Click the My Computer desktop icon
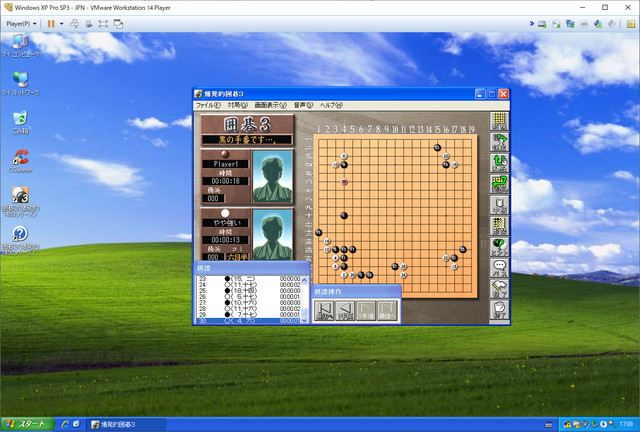Image resolution: width=640 pixels, height=432 pixels. pyautogui.click(x=20, y=46)
